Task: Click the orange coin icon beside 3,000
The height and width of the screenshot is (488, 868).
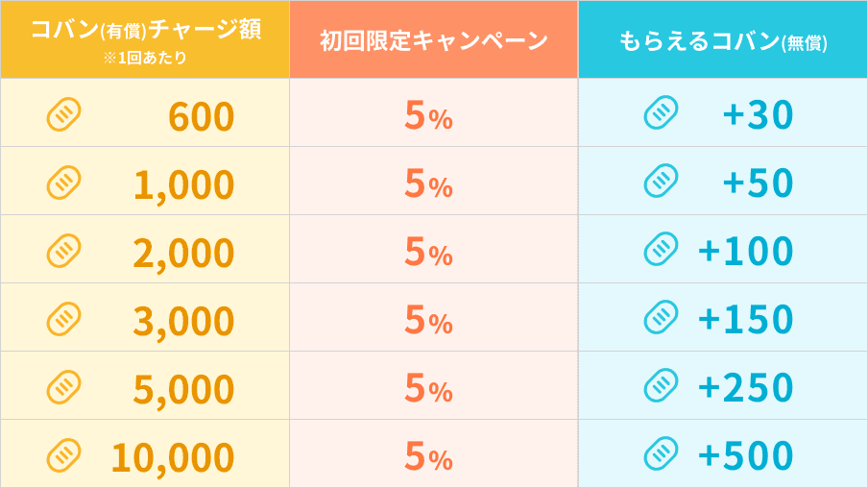Action: coord(63,319)
